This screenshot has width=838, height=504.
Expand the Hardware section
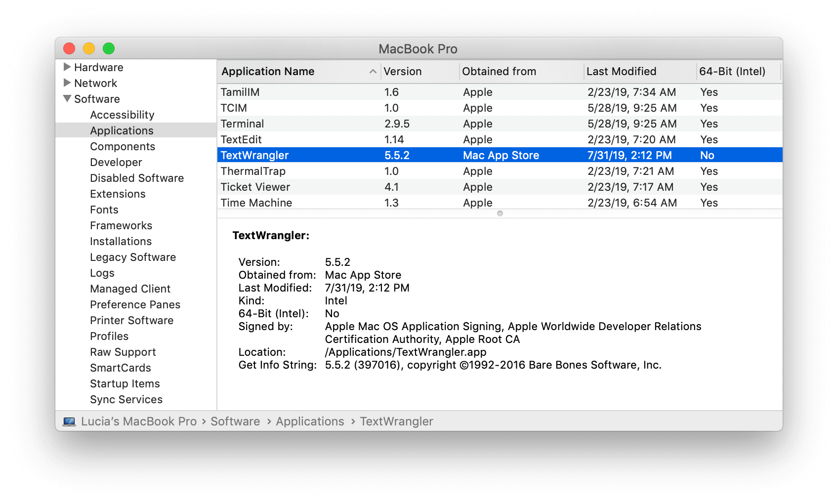pos(67,67)
